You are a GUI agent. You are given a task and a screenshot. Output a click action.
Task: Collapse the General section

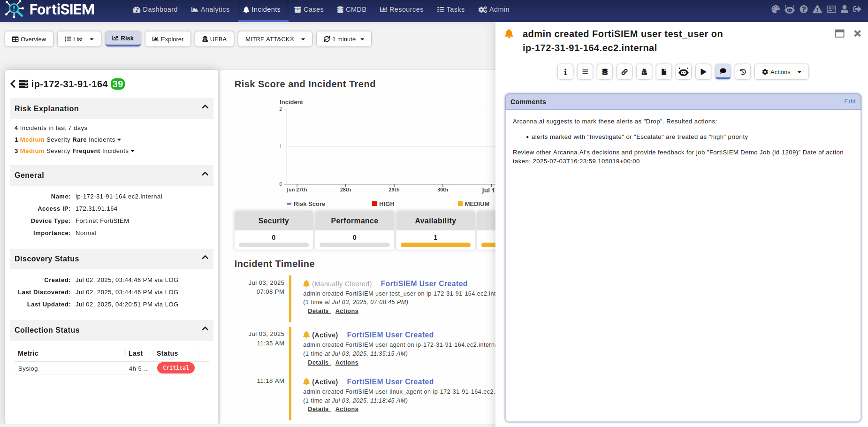(205, 174)
